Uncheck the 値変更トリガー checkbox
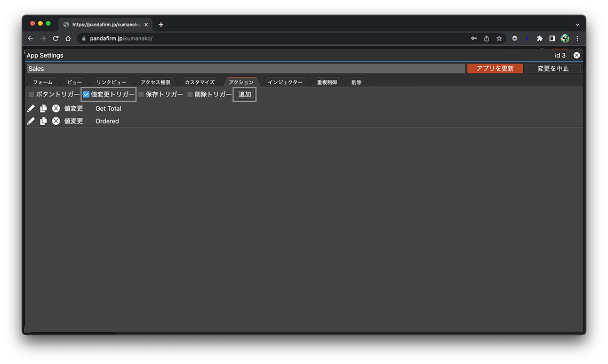Viewport: 608px width, 364px height. point(86,95)
